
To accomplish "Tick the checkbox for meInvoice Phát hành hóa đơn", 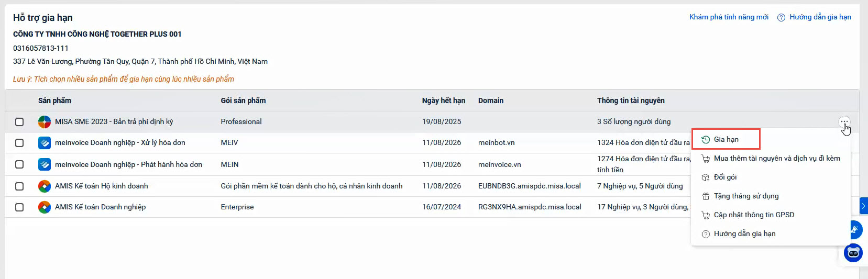I will click(19, 164).
